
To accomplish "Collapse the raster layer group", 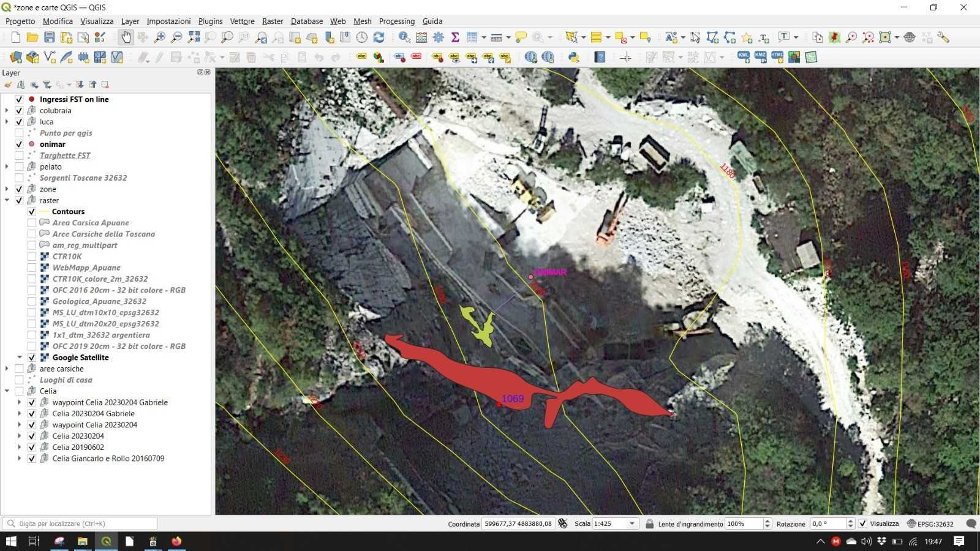I will tap(7, 200).
